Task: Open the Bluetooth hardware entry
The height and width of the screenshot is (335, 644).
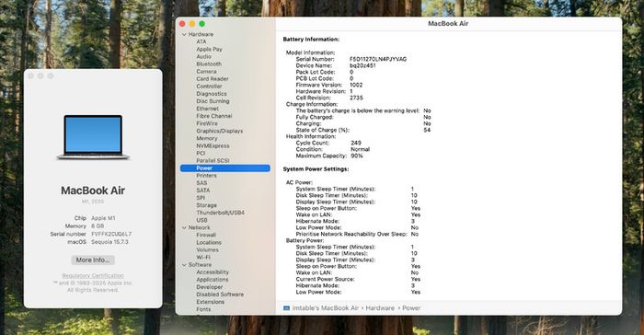Action: pyautogui.click(x=209, y=64)
